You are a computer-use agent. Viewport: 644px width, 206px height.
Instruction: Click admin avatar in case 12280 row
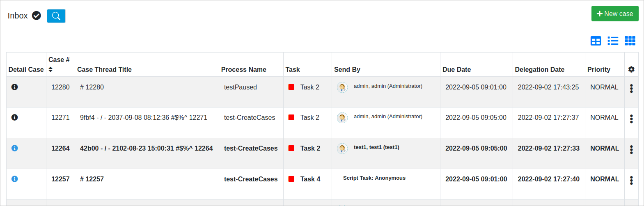pos(342,87)
